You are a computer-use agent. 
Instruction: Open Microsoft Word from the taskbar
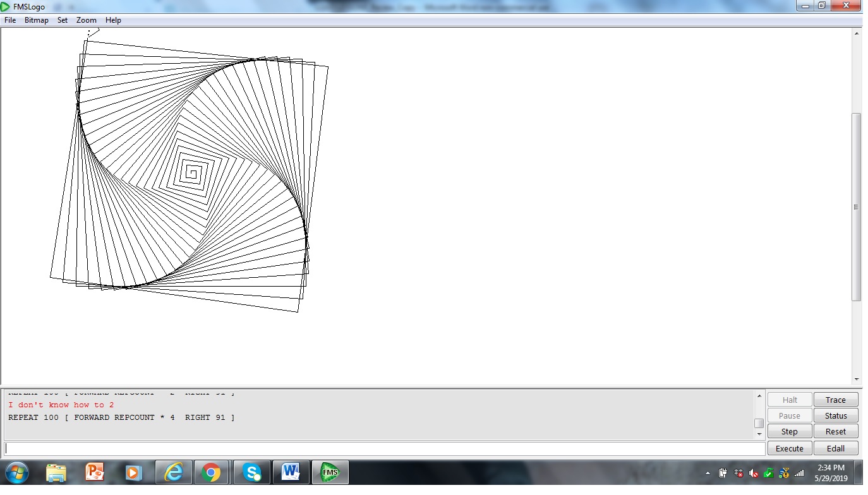[x=292, y=472]
